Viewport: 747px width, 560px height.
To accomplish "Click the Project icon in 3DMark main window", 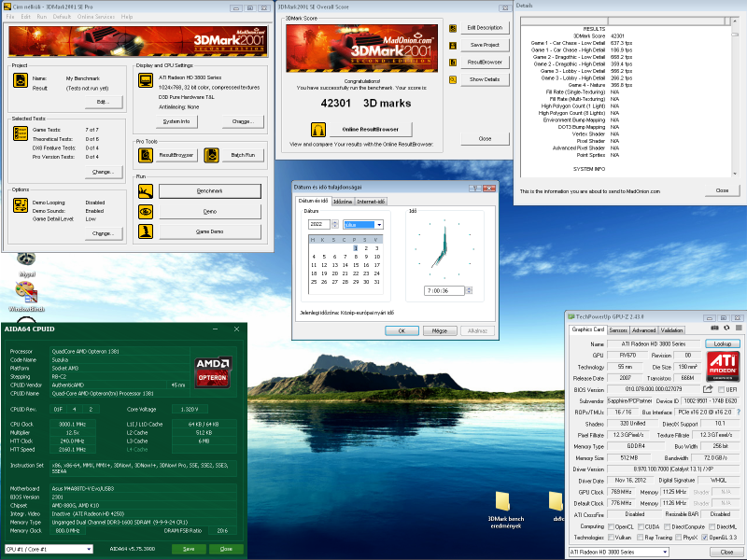I will click(x=20, y=80).
